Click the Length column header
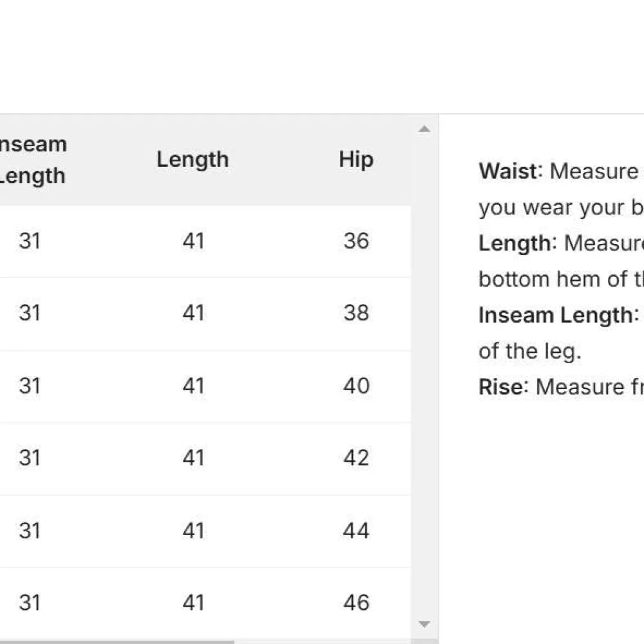Image resolution: width=644 pixels, height=644 pixels. (x=193, y=160)
